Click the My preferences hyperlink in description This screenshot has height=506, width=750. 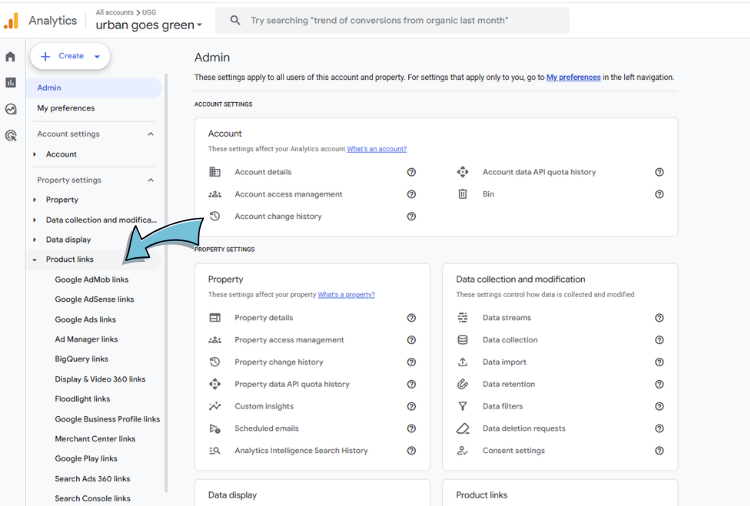573,77
